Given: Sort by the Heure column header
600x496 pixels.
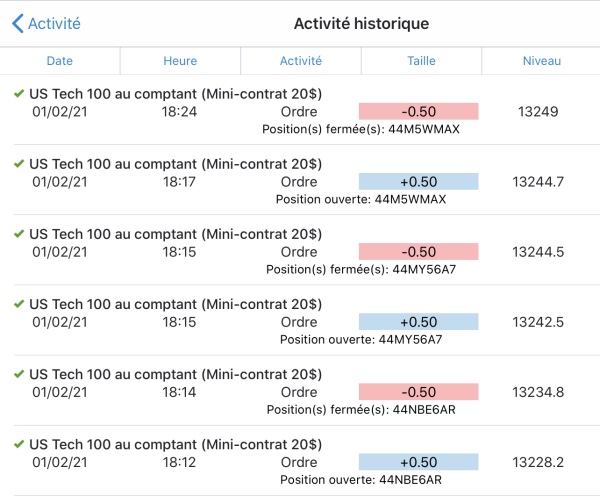Looking at the screenshot, I should [180, 61].
